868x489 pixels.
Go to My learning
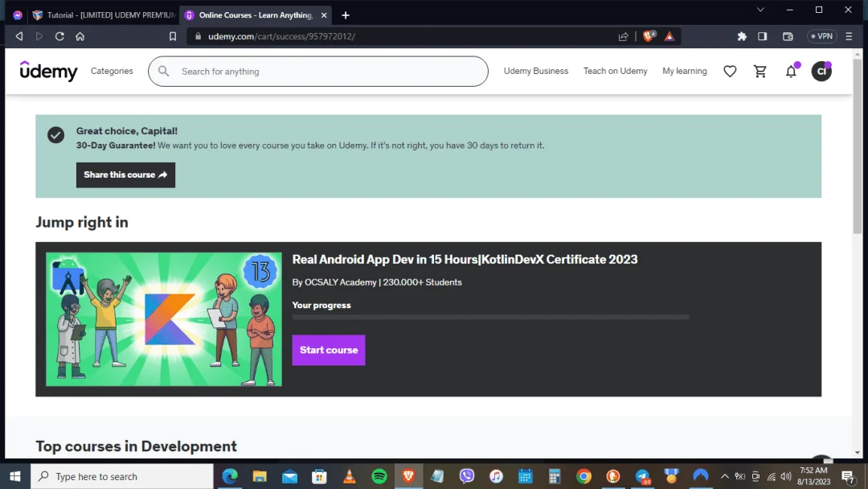click(684, 71)
